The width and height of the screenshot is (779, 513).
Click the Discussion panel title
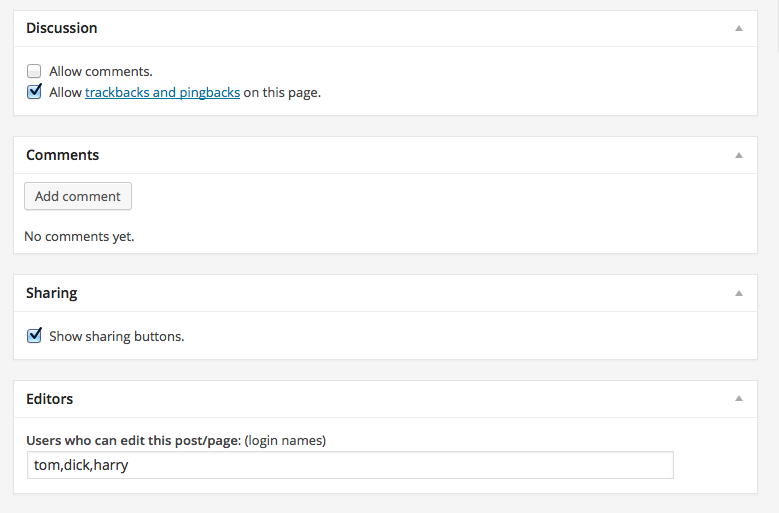pos(62,28)
